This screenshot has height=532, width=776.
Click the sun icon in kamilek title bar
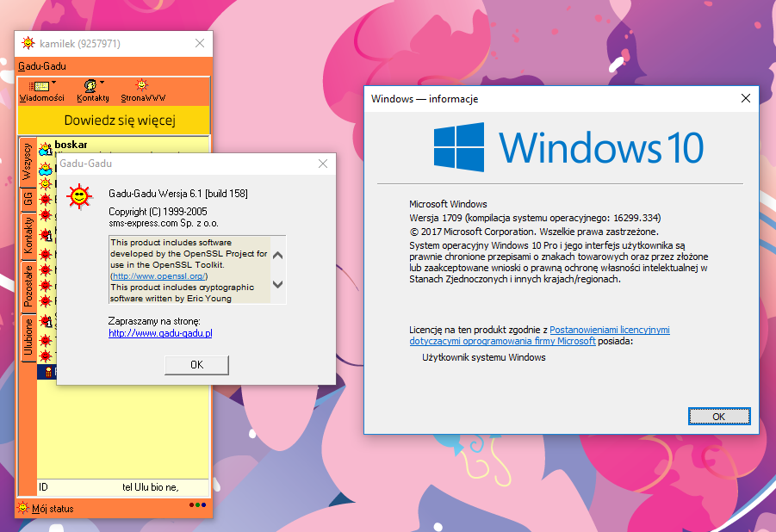tap(28, 43)
